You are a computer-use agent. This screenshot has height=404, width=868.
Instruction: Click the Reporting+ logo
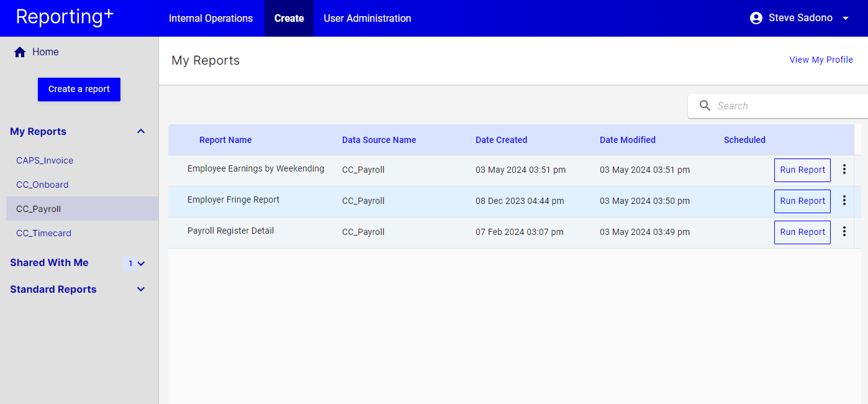pos(65,17)
